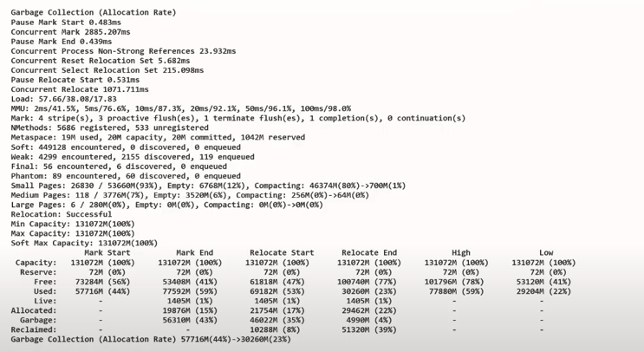
Task: Click the Small Pages statistics line
Action: pyautogui.click(x=208, y=186)
